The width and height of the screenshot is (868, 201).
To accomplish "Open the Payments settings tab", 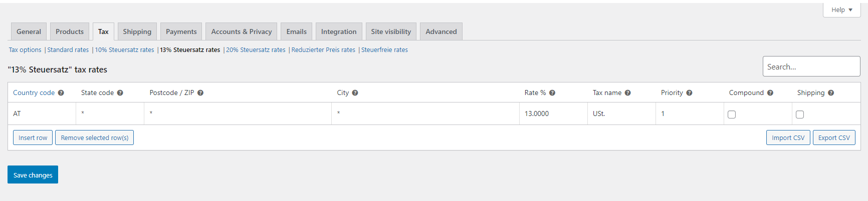I will [x=181, y=31].
